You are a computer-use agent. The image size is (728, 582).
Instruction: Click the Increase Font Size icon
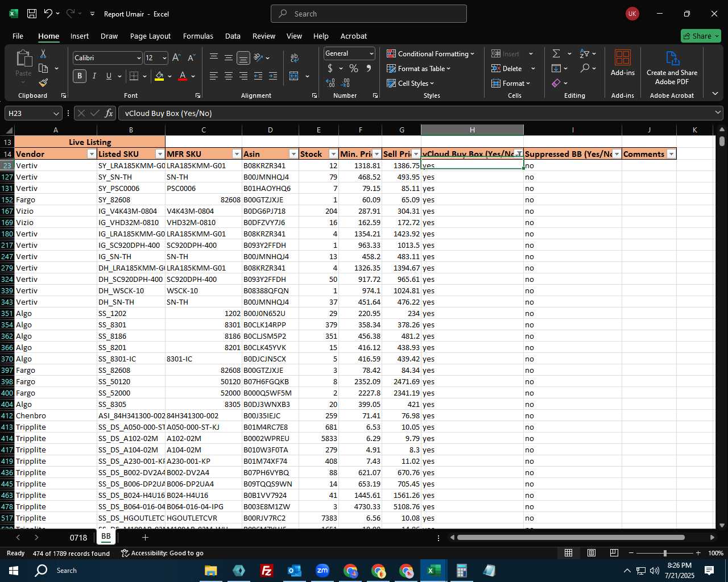[176, 58]
